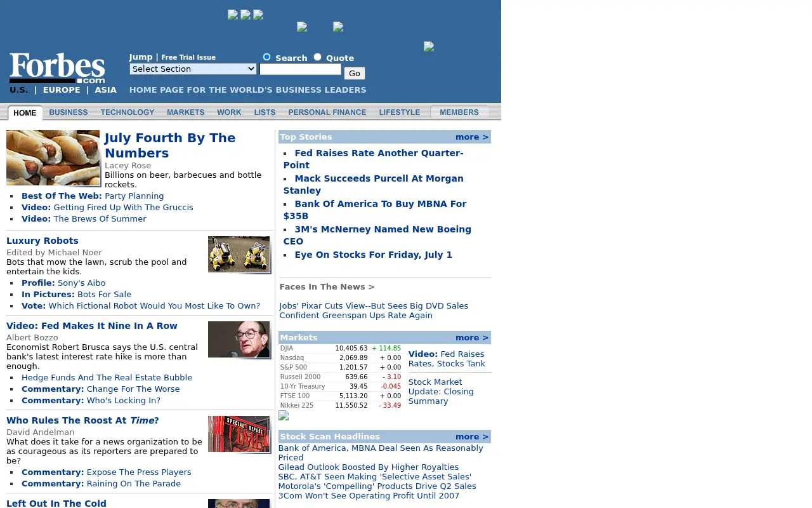Viewport: 812px width, 508px height.
Task: Open the Greenspan video thumbnail
Action: coord(239,340)
